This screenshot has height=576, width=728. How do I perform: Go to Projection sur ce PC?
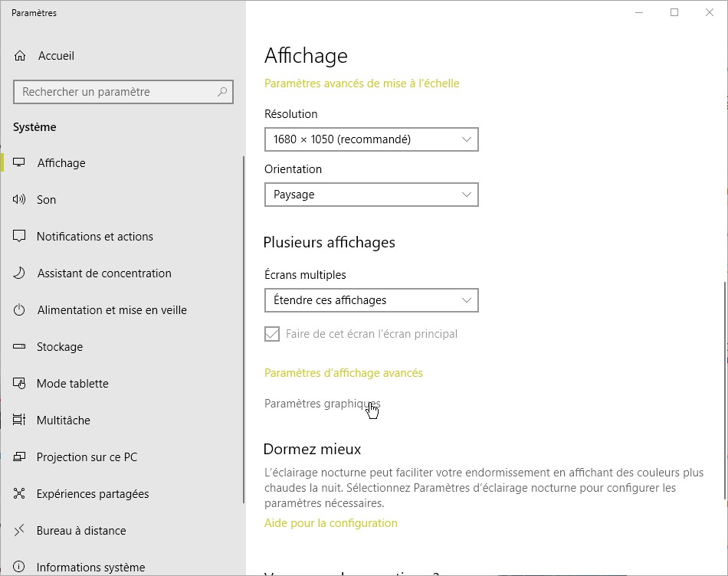click(x=87, y=457)
